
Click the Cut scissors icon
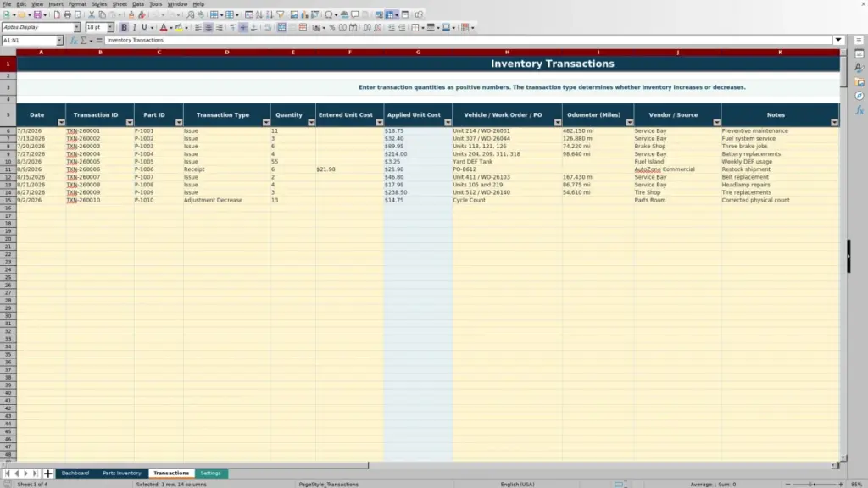pyautogui.click(x=92, y=14)
